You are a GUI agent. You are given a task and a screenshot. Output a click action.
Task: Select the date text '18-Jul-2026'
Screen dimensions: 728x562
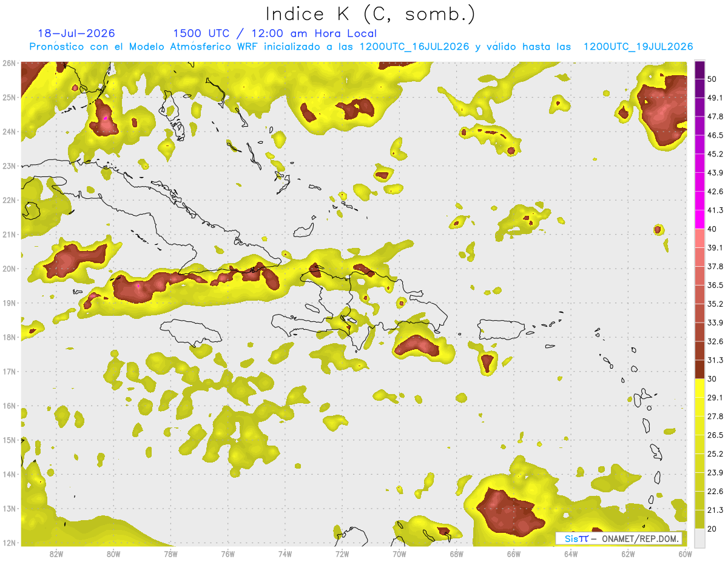coord(76,33)
